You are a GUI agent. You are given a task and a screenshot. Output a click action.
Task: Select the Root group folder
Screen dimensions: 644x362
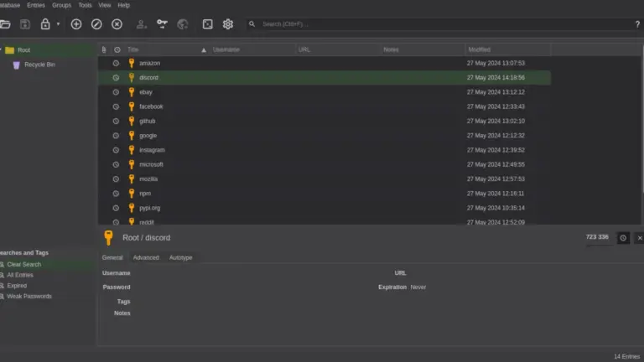[23, 50]
